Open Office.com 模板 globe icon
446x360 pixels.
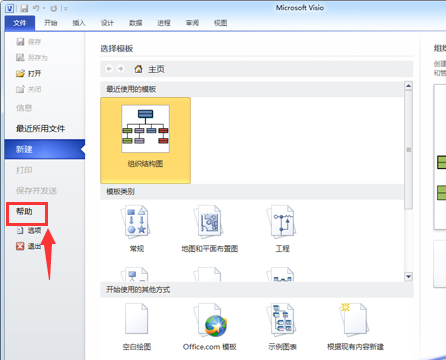210,319
